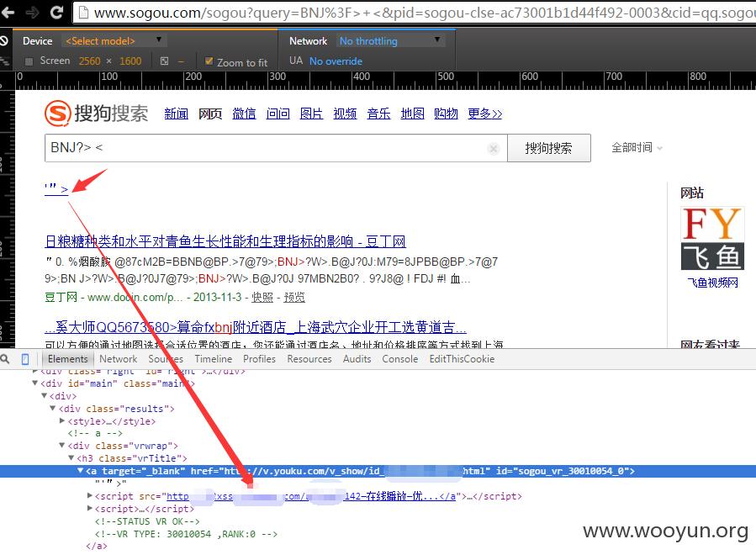The width and height of the screenshot is (756, 555).
Task: Switch to the Console tab
Action: [399, 359]
